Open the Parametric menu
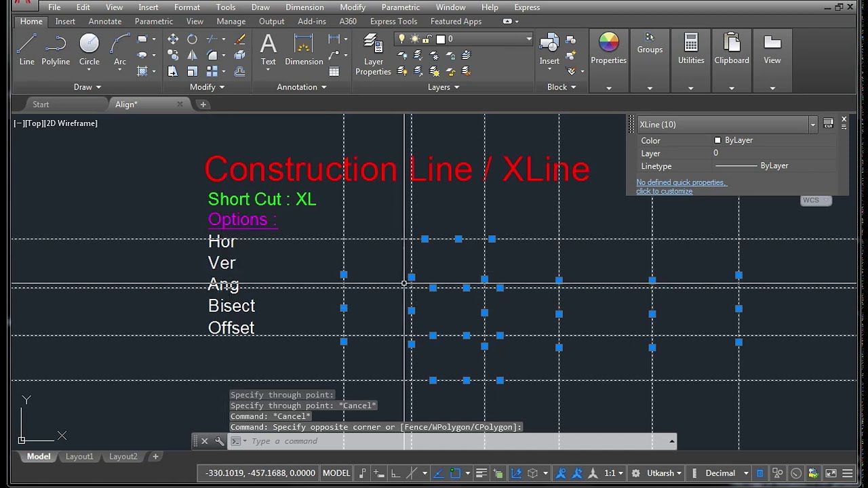Screen dimensions: 868x488 (400, 7)
